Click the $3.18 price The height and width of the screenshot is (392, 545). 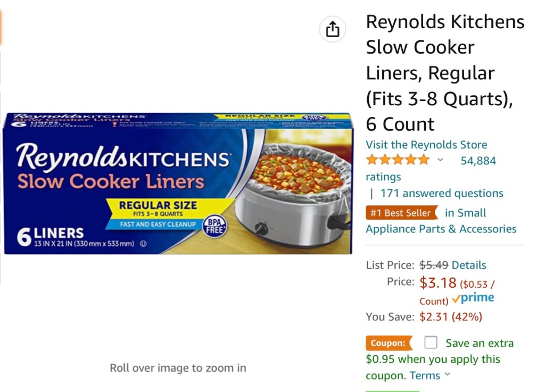437,282
